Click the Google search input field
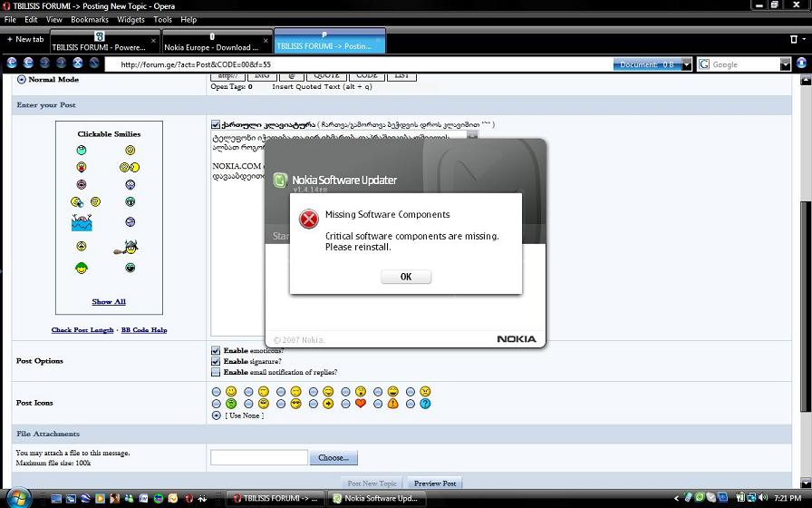This screenshot has width=812, height=508. (745, 64)
